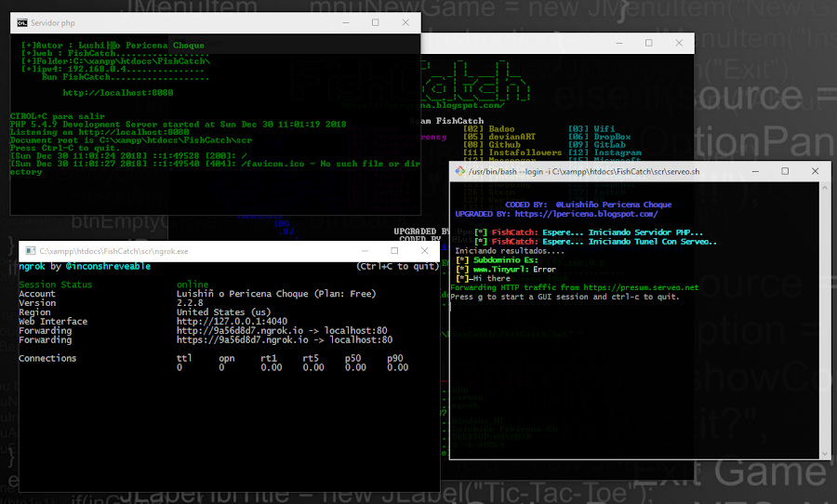The height and width of the screenshot is (504, 837).
Task: Click the 'PHP 5.4.9 Development Server started' line
Action: (x=179, y=125)
